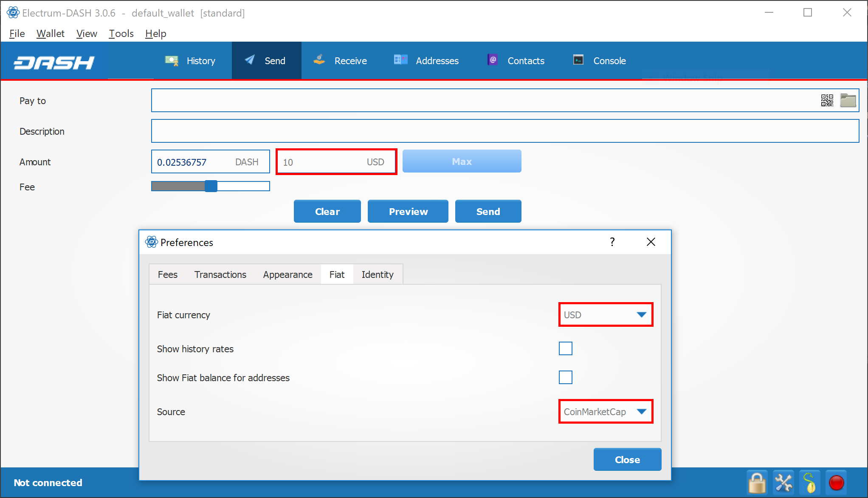The height and width of the screenshot is (498, 868).
Task: Click the padlock icon in status bar
Action: (x=757, y=483)
